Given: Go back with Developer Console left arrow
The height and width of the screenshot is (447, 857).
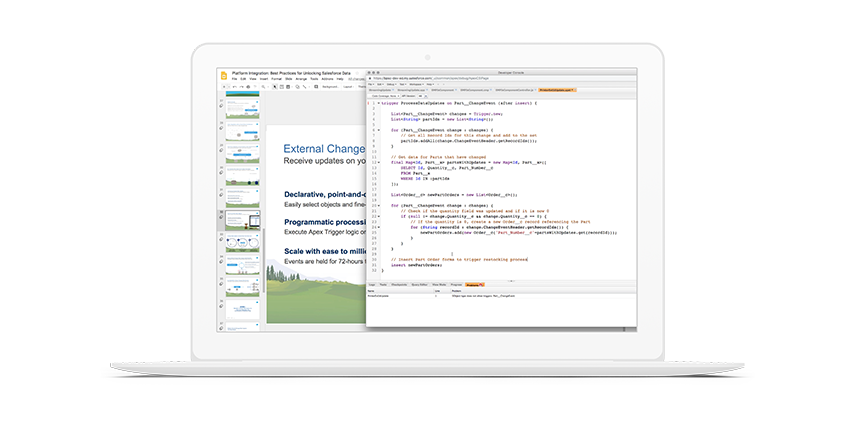Looking at the screenshot, I should click(x=438, y=84).
